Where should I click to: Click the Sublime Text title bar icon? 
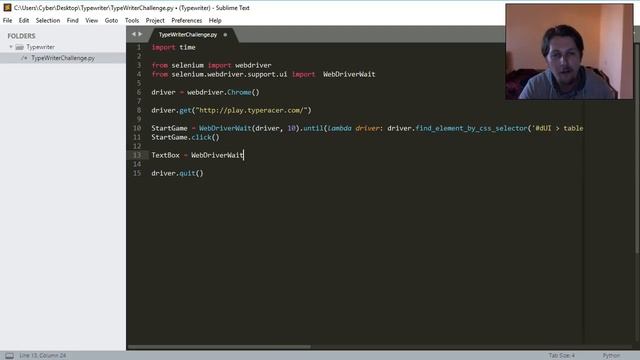tap(7, 7)
